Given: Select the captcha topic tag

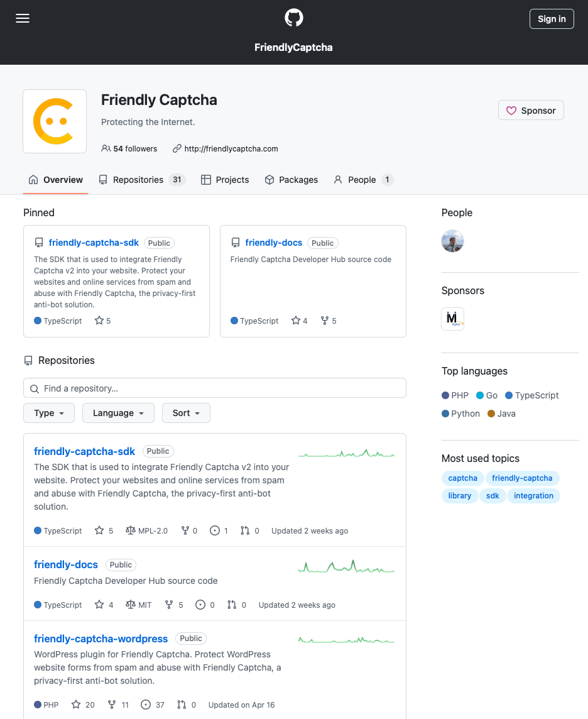Looking at the screenshot, I should tap(462, 478).
